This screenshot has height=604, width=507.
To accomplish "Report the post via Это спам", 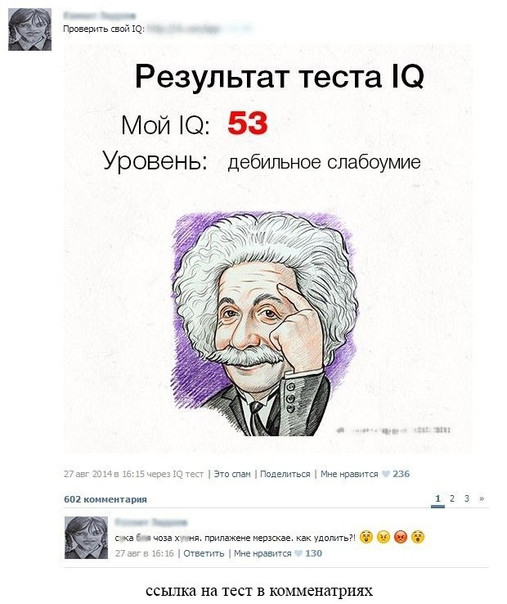I will [x=232, y=474].
